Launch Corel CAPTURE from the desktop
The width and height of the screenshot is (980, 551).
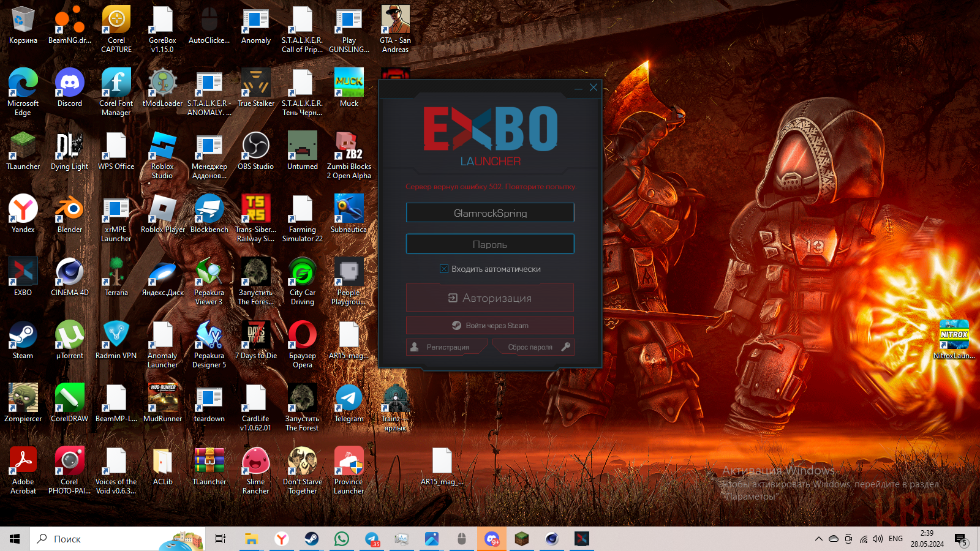click(x=116, y=29)
